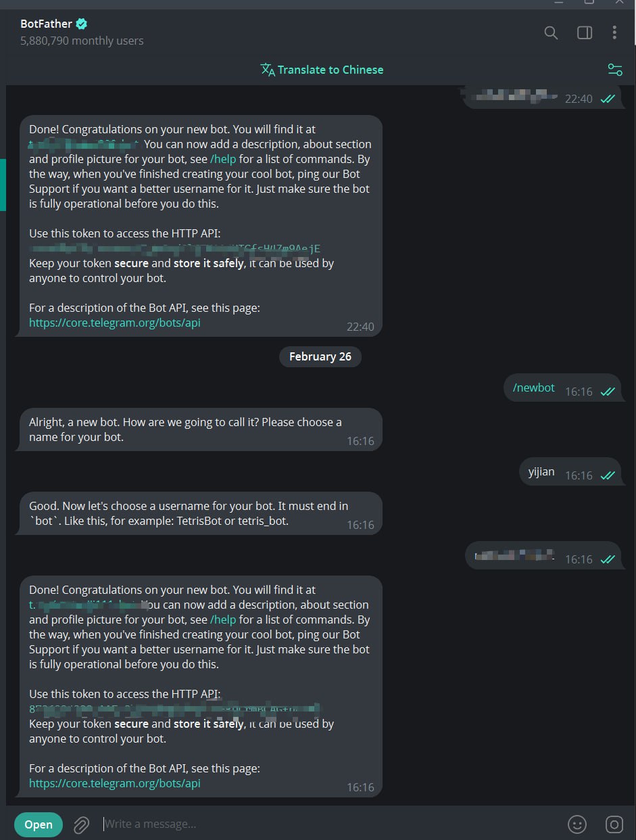Click the /help command link

tap(223, 159)
